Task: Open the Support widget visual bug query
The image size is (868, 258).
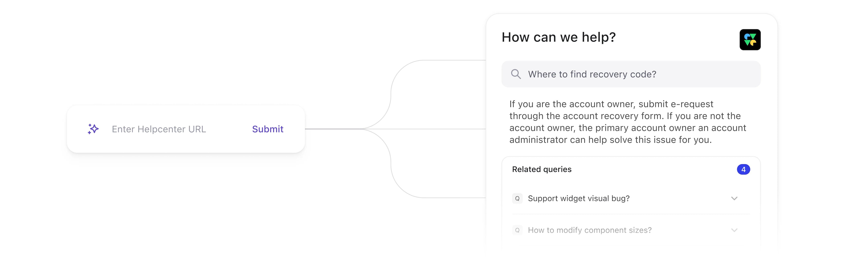Action: coord(579,198)
